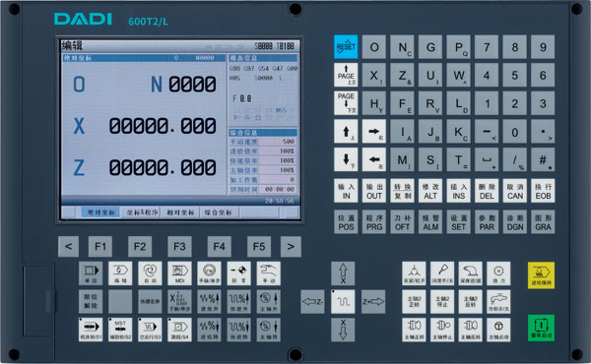Go to previous page with PAGE up key
Viewport: 591px width, 364px height.
346,75
